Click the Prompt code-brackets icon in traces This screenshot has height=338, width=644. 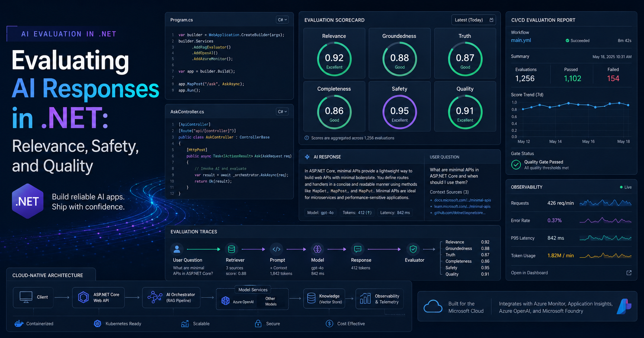[x=276, y=249]
